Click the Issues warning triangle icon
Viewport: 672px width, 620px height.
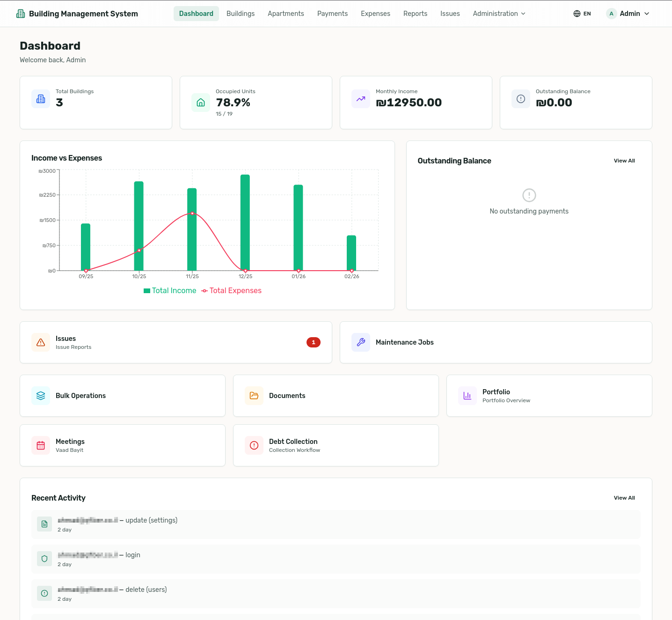click(x=41, y=342)
